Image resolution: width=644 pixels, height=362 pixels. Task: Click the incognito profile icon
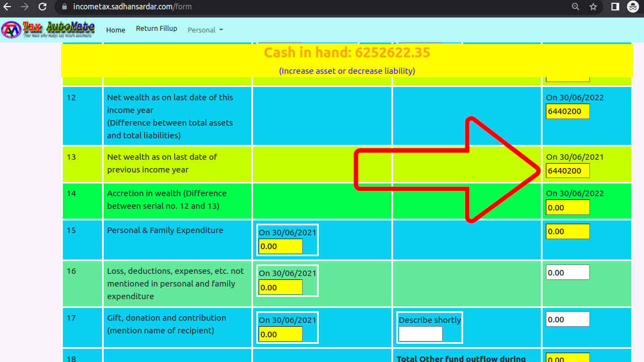[632, 7]
